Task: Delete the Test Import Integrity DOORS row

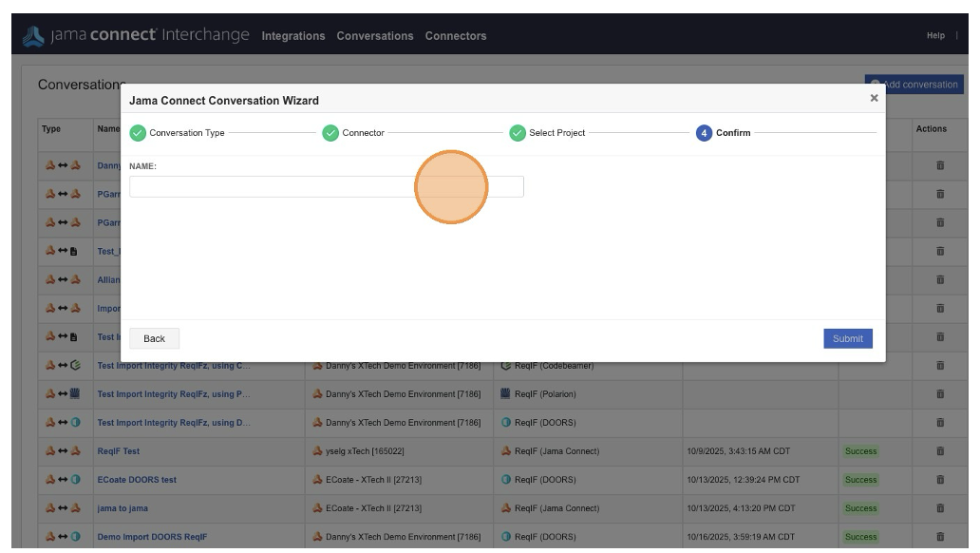Action: 940,422
